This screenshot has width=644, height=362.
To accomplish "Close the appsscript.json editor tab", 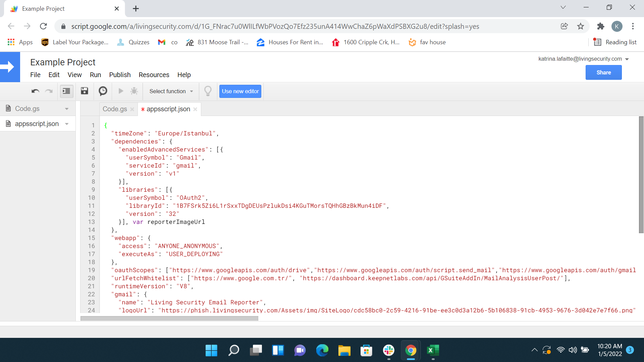I will tap(195, 109).
